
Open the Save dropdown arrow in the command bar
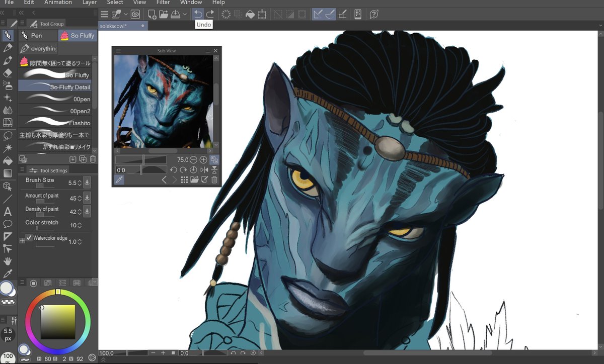185,14
